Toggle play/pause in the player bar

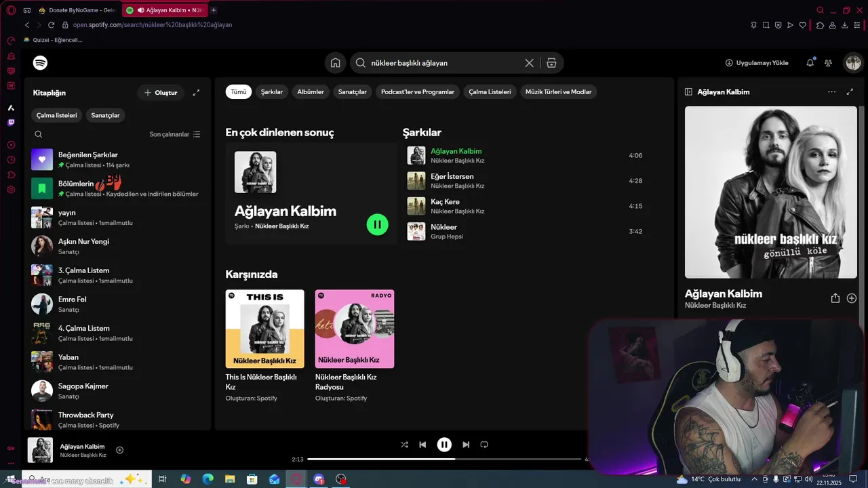[x=444, y=445]
